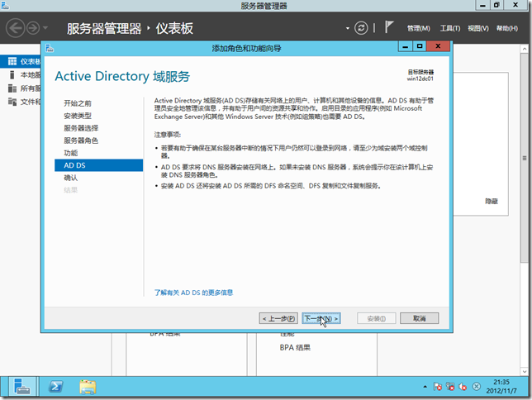532x400 pixels.
Task: Open the notifications flag icon
Action: (389, 27)
